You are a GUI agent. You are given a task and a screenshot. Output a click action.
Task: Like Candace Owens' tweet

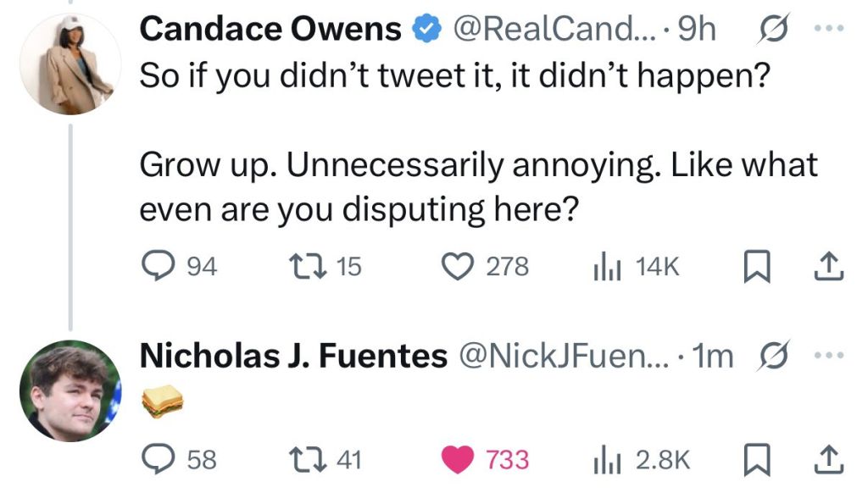click(x=460, y=267)
